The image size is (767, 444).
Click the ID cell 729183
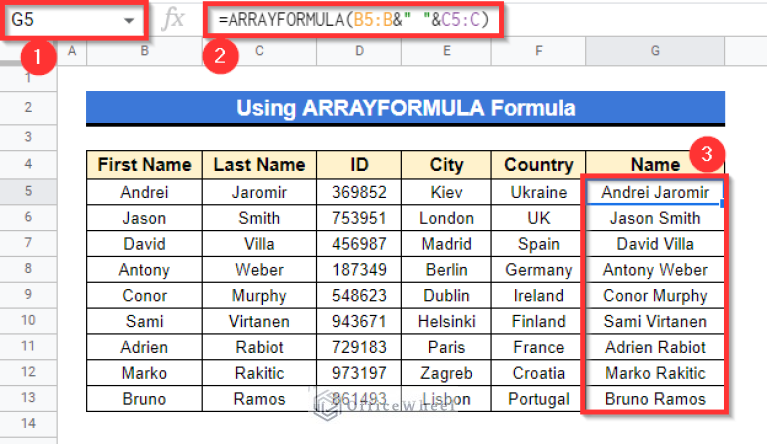359,348
